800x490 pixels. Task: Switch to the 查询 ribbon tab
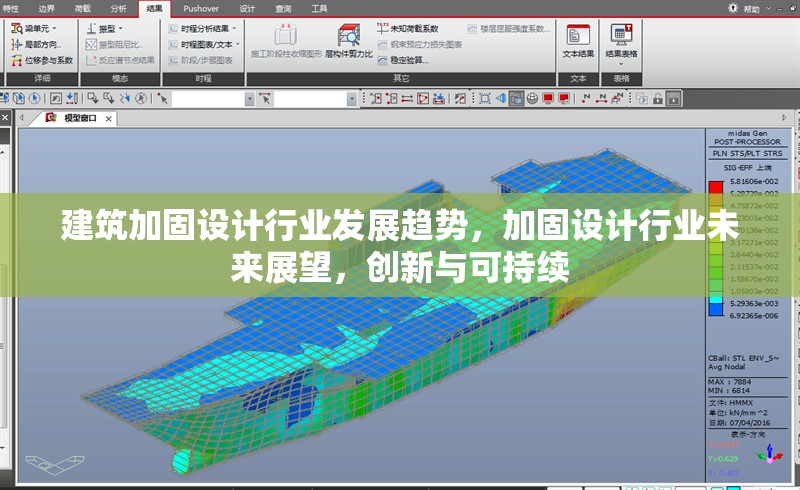(284, 9)
